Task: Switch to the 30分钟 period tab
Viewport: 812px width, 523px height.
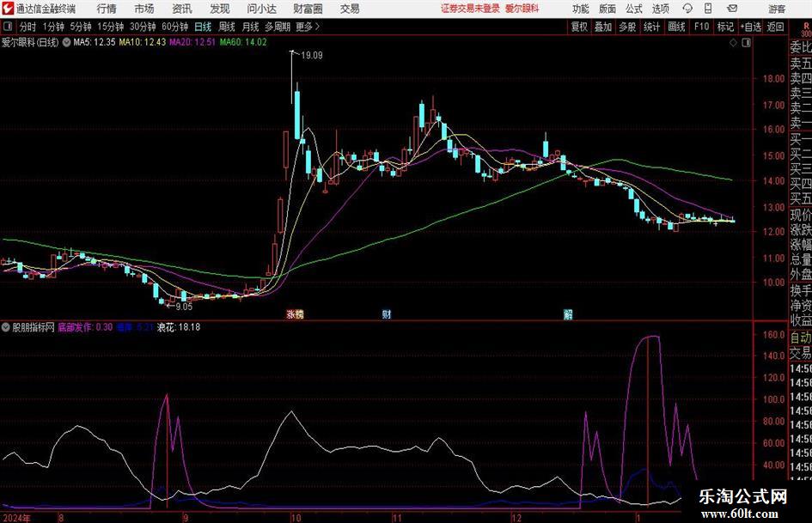Action: coord(143,27)
